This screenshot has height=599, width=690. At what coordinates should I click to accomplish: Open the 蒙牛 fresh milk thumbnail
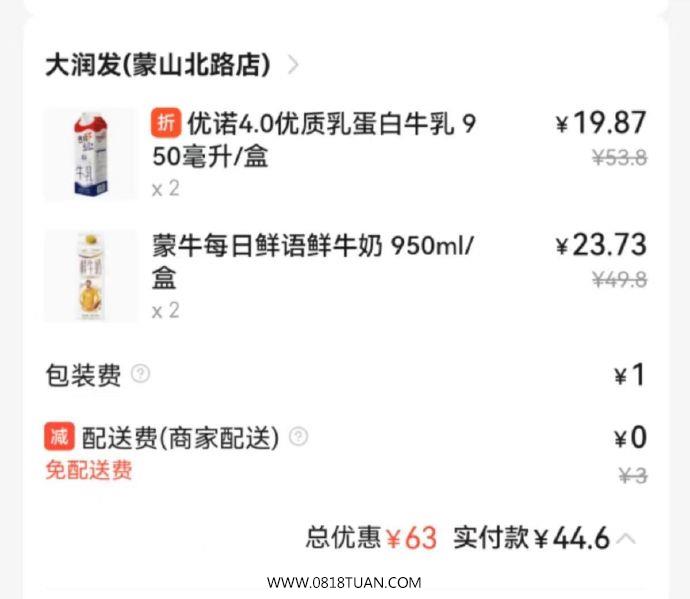coord(90,276)
